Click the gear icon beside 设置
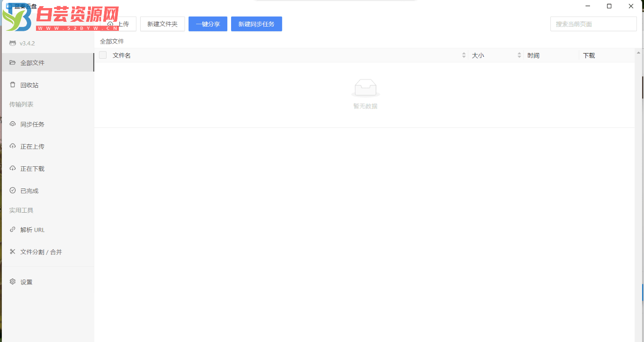The width and height of the screenshot is (644, 342). coord(13,281)
